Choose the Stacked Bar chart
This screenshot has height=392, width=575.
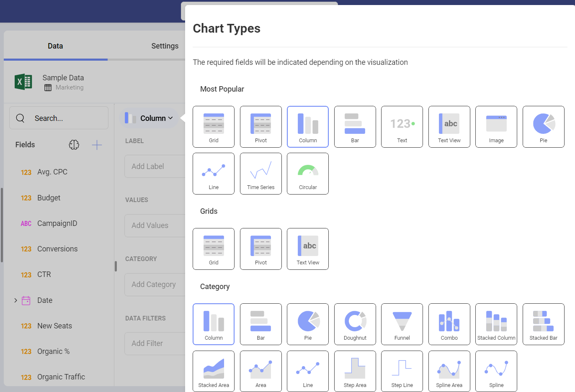pos(544,324)
